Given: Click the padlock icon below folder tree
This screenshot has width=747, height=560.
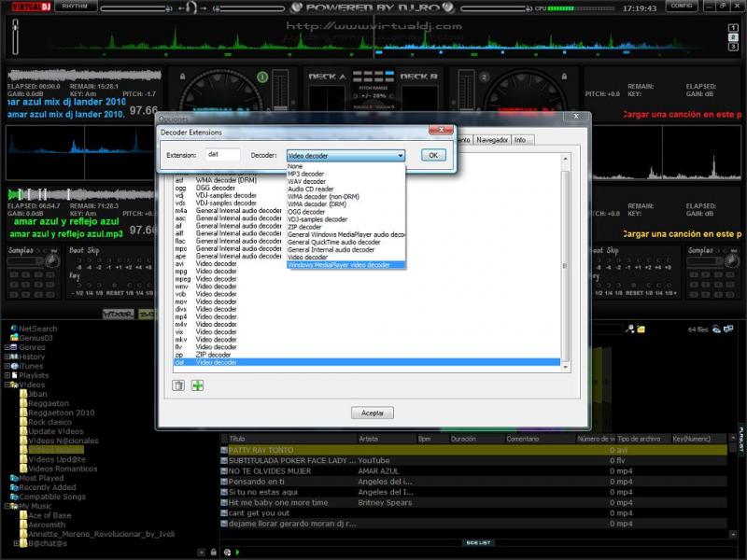Looking at the screenshot, I should tap(214, 552).
